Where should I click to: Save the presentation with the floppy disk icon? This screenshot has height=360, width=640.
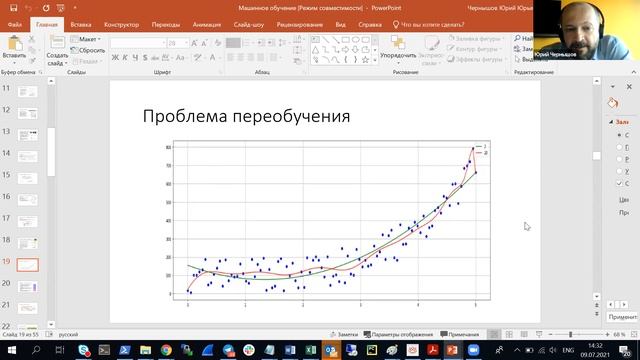coord(13,8)
